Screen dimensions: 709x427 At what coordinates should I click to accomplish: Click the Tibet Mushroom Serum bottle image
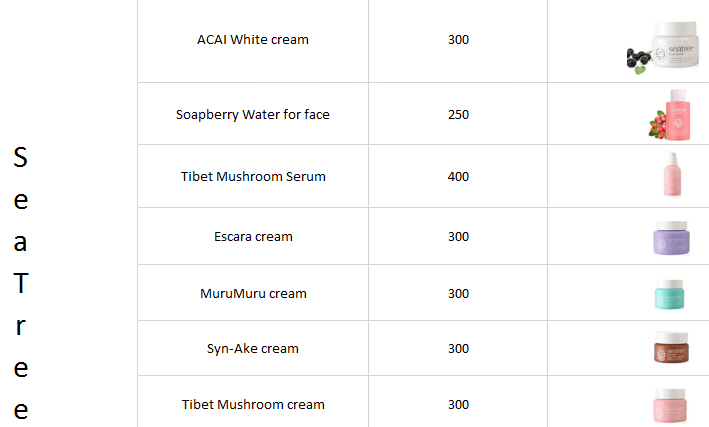tap(670, 175)
